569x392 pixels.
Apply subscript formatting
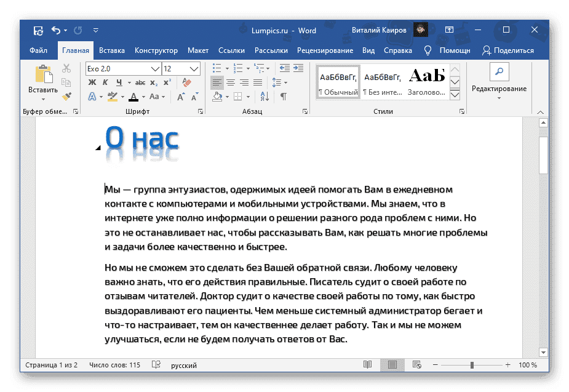pos(153,82)
